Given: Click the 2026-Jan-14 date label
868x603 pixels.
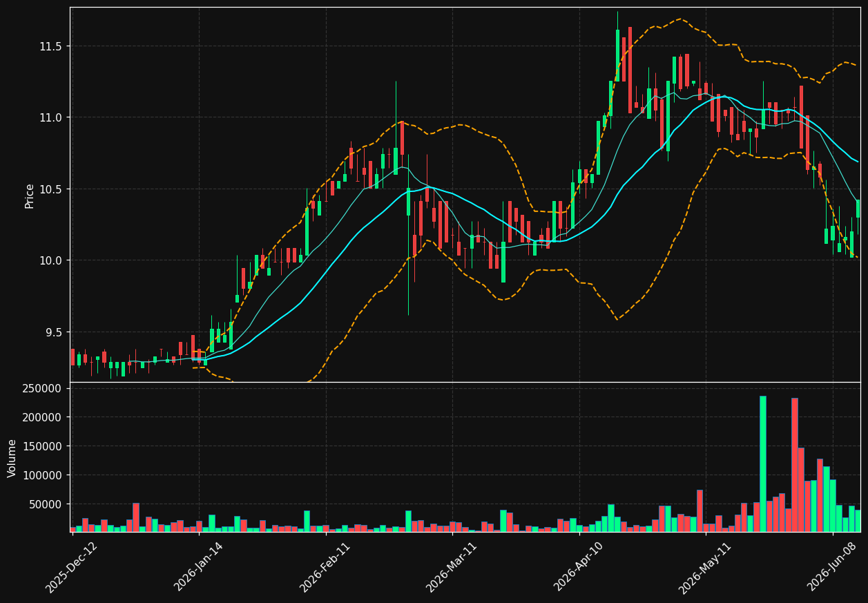Looking at the screenshot, I should 199,568.
